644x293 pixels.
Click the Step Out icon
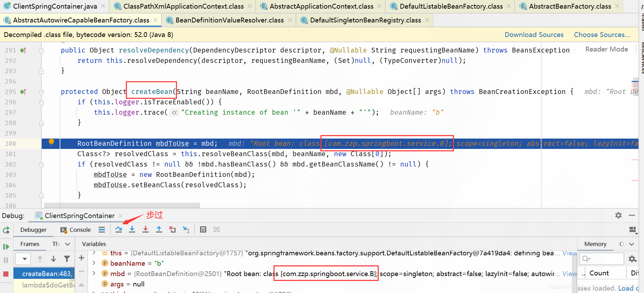coord(159,229)
